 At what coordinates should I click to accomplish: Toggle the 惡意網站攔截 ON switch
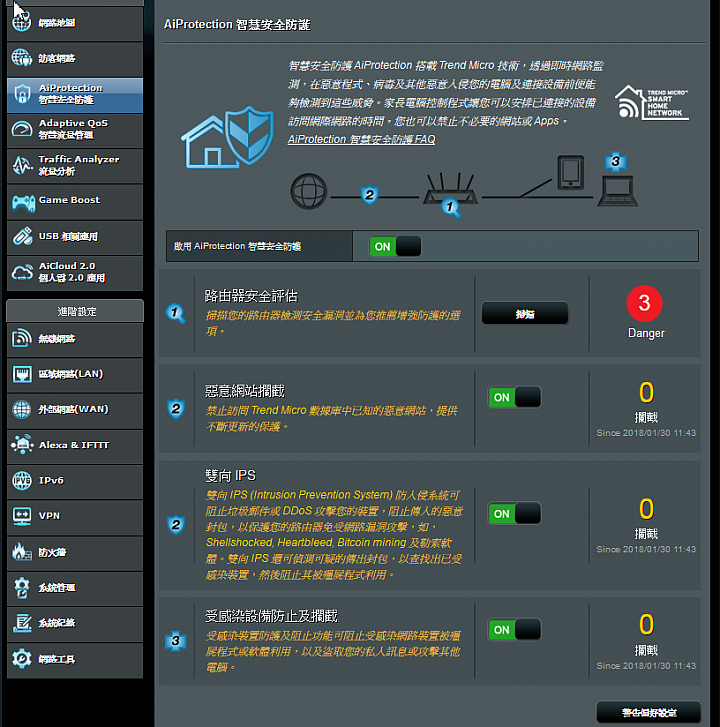point(514,397)
